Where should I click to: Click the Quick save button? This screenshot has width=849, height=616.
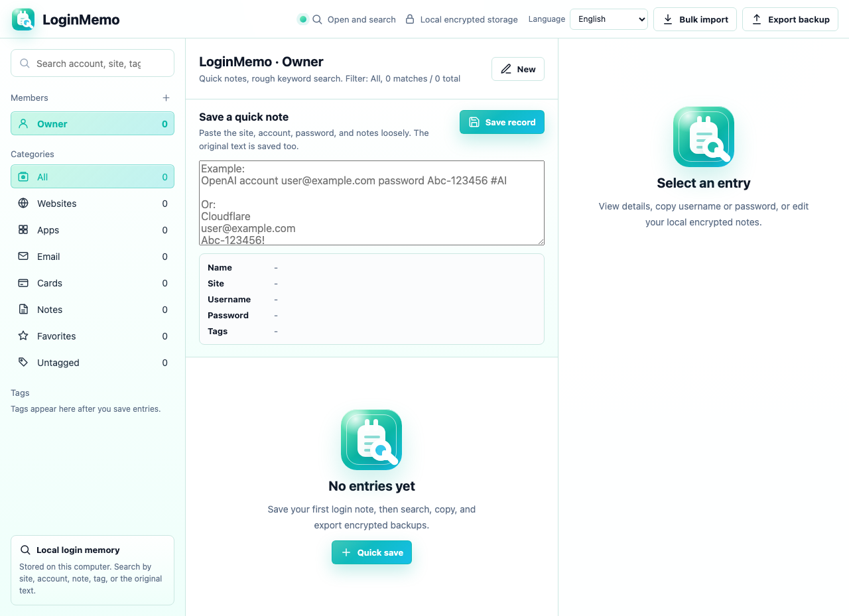click(x=371, y=552)
